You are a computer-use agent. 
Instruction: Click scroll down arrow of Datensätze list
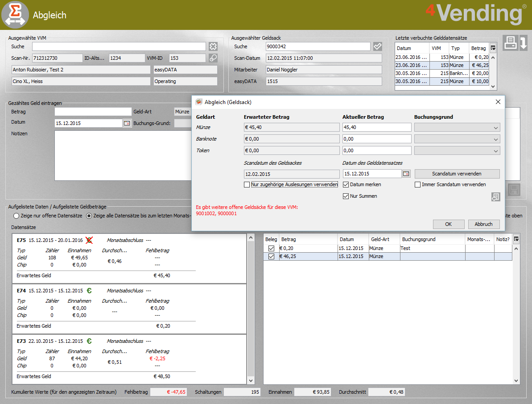(251, 380)
